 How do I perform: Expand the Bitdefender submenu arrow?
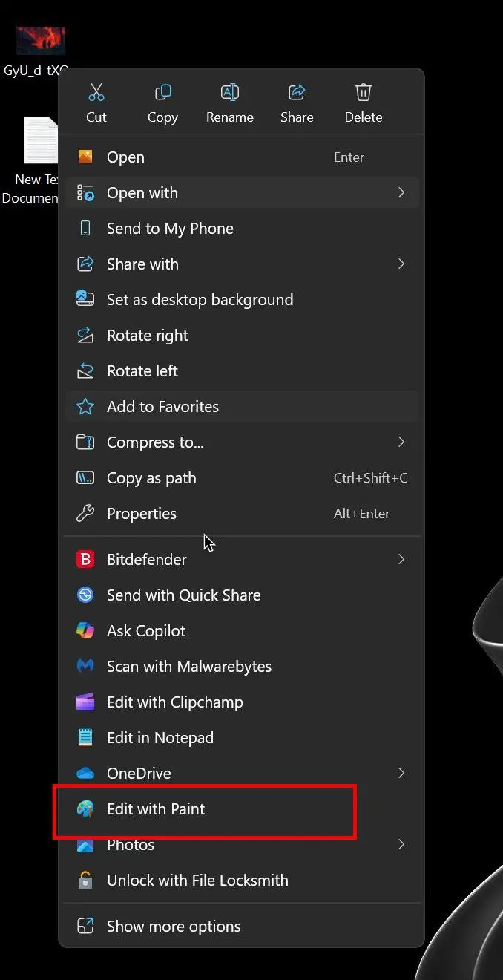point(401,560)
